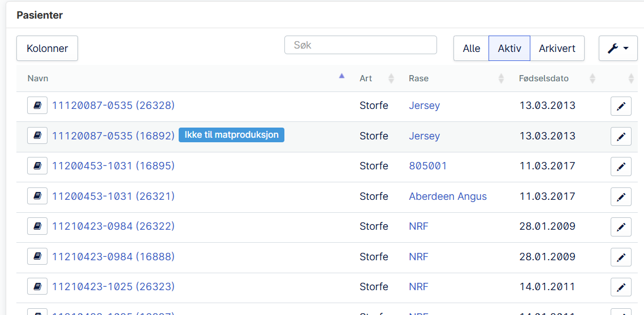Switch to Arkivert patients filter
644x315 pixels.
557,49
